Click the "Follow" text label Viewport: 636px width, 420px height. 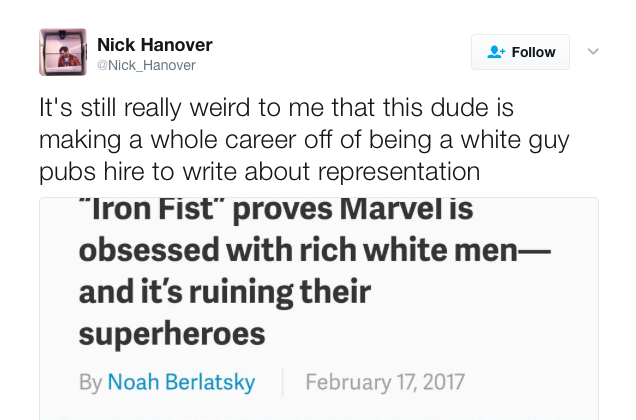pos(533,52)
